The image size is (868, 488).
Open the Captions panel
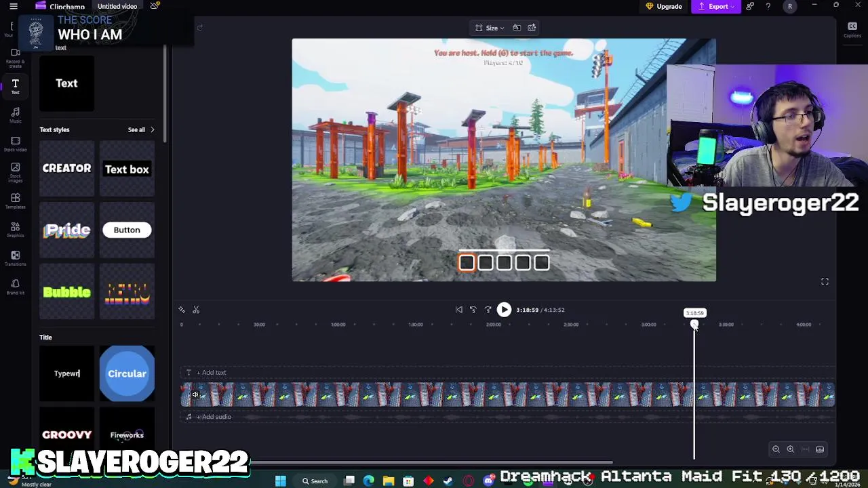pos(852,30)
